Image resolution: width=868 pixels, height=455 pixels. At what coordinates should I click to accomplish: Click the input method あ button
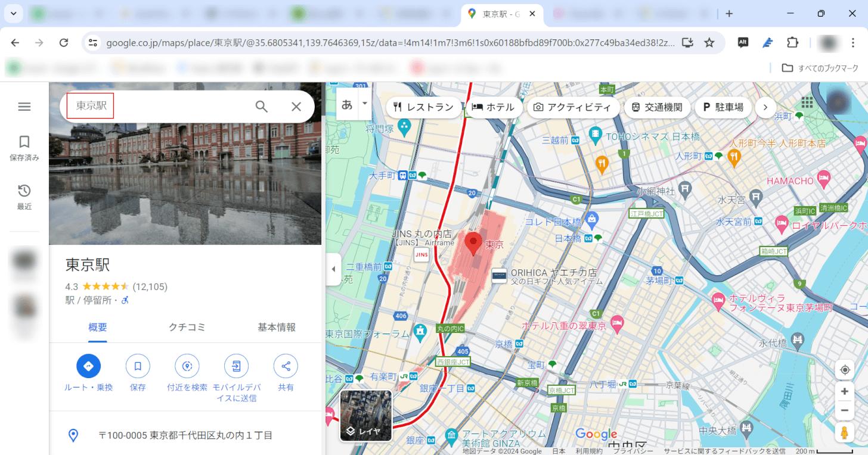tap(347, 104)
